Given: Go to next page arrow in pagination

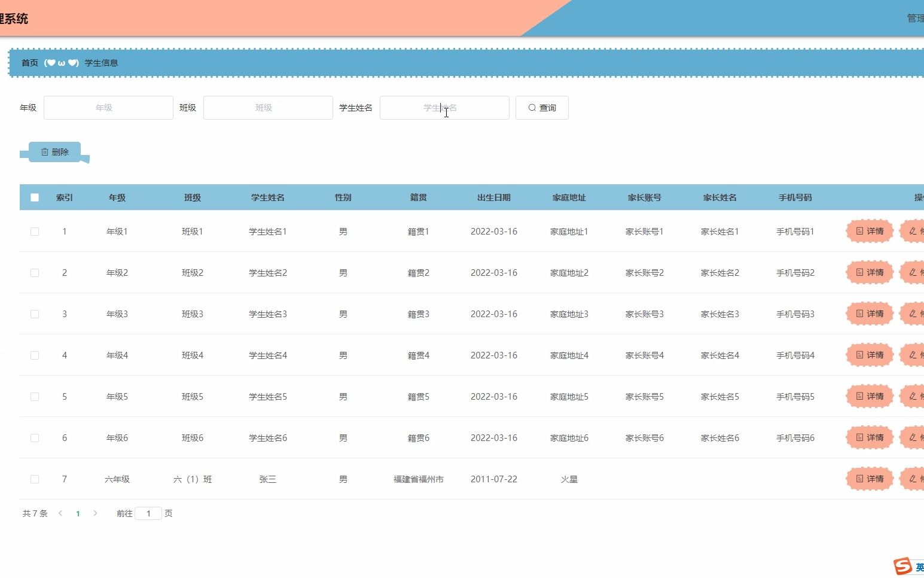Looking at the screenshot, I should 95,513.
